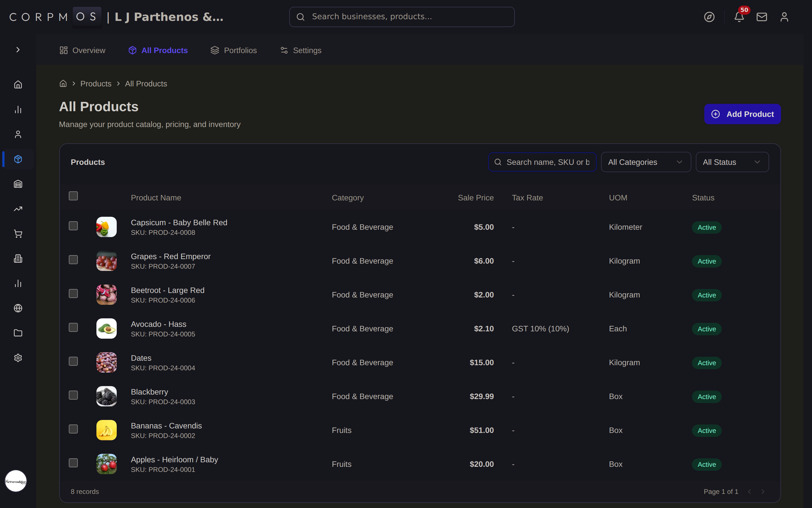Open sidebar warehouse icon
This screenshot has height=508, width=812.
click(18, 184)
